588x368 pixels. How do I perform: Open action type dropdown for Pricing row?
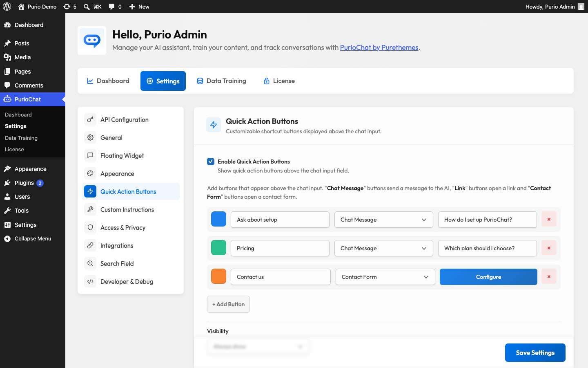tap(384, 248)
